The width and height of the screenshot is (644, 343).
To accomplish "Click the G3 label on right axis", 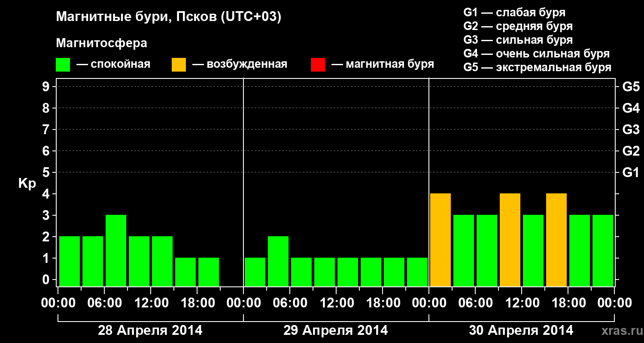I will 631,129.
